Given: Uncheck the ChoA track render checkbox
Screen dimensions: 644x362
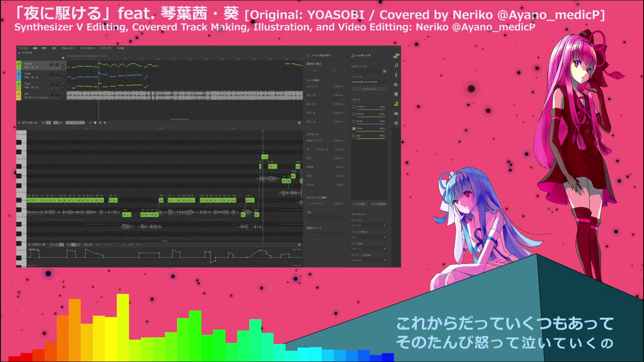Looking at the screenshot, I should [354, 129].
